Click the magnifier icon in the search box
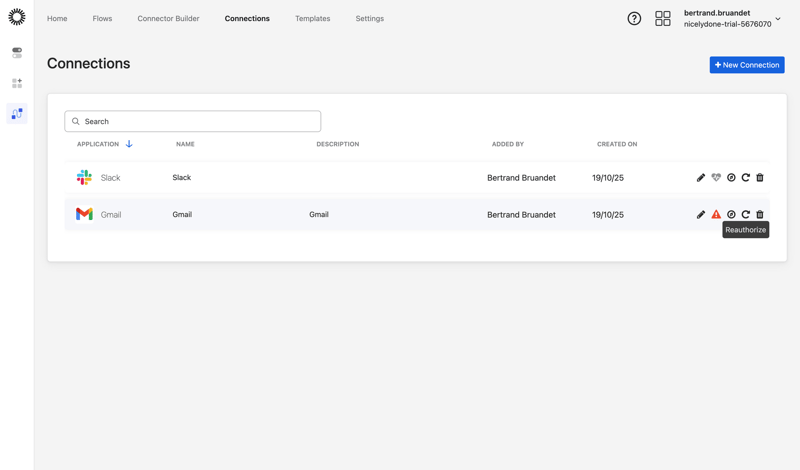Viewport: 800px width, 470px height. pos(76,121)
